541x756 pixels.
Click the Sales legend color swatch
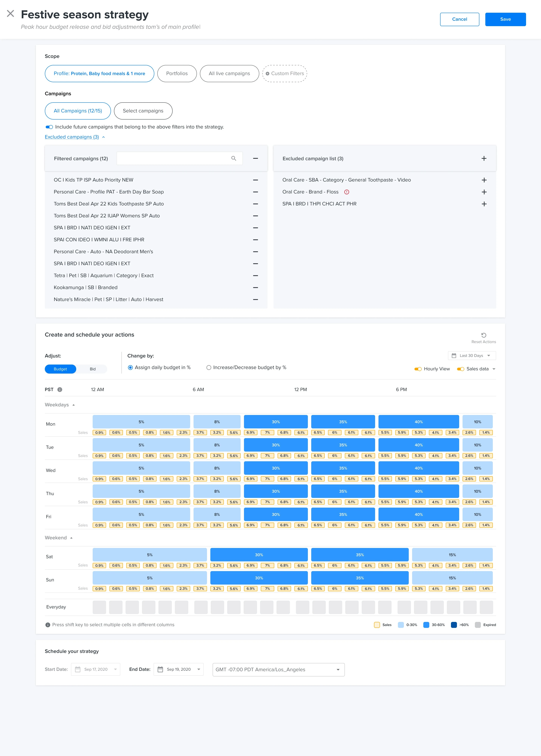(x=377, y=625)
